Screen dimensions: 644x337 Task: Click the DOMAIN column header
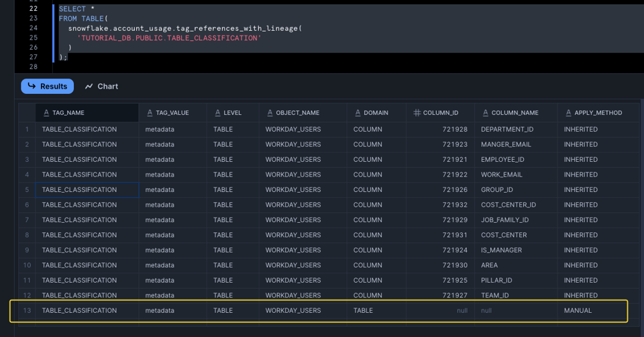point(376,113)
